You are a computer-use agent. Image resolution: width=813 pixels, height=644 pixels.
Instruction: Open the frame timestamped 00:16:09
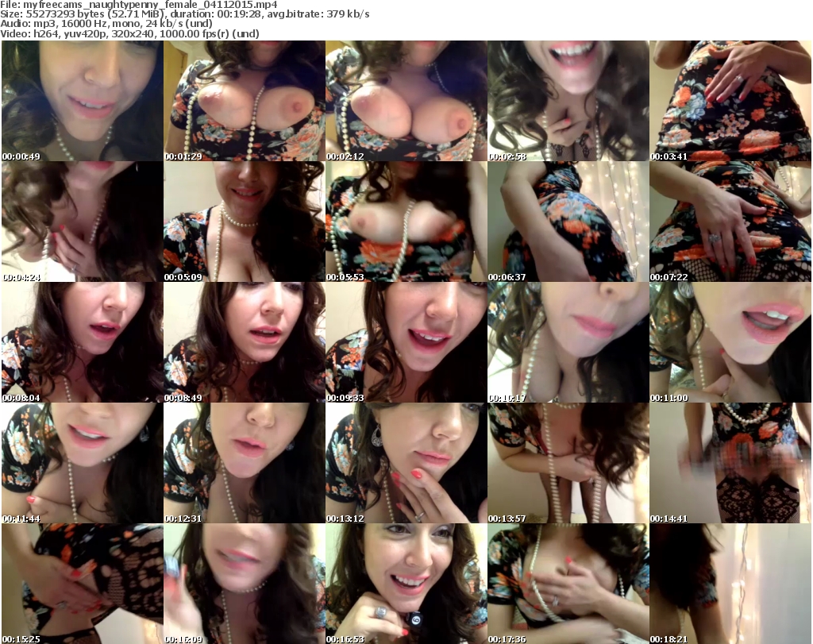click(245, 584)
